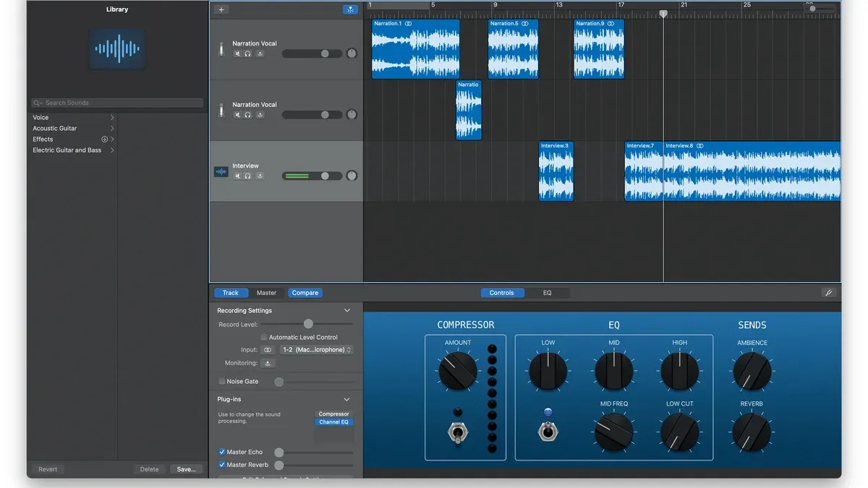Screen dimensions: 868x488
Task: Click the circled plus icon beside Effects
Action: point(104,140)
